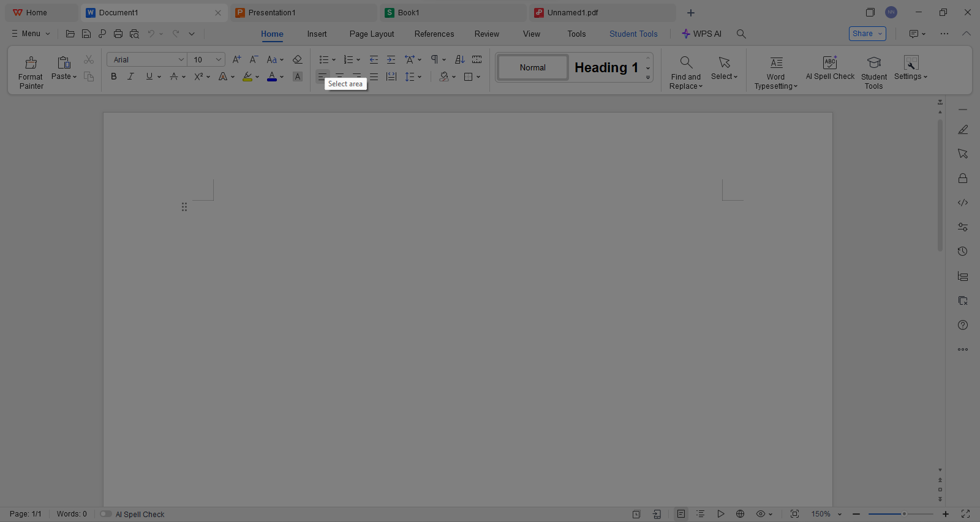Open Find and Replace tool
Viewport: 980px width, 522px height.
click(685, 63)
